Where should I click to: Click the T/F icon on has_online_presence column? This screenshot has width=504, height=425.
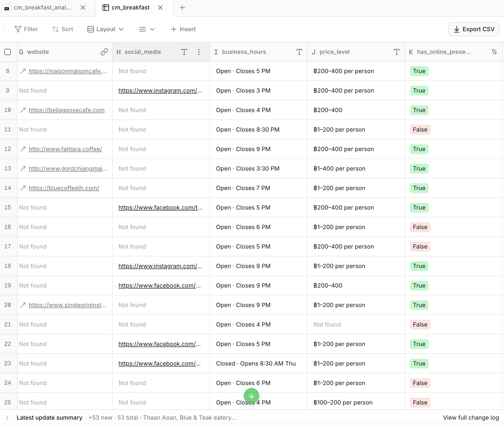tap(494, 52)
